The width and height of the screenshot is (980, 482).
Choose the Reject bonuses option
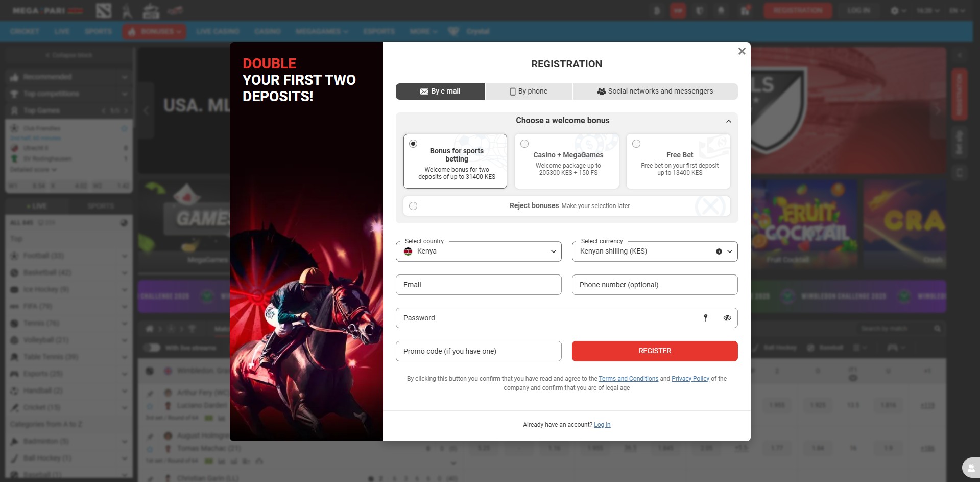[x=413, y=205]
